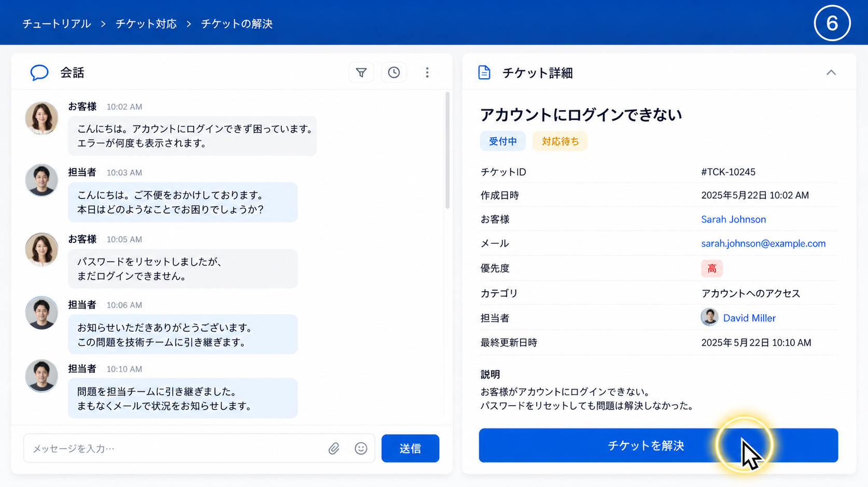
Task: Open the three-dot more options menu
Action: [427, 73]
